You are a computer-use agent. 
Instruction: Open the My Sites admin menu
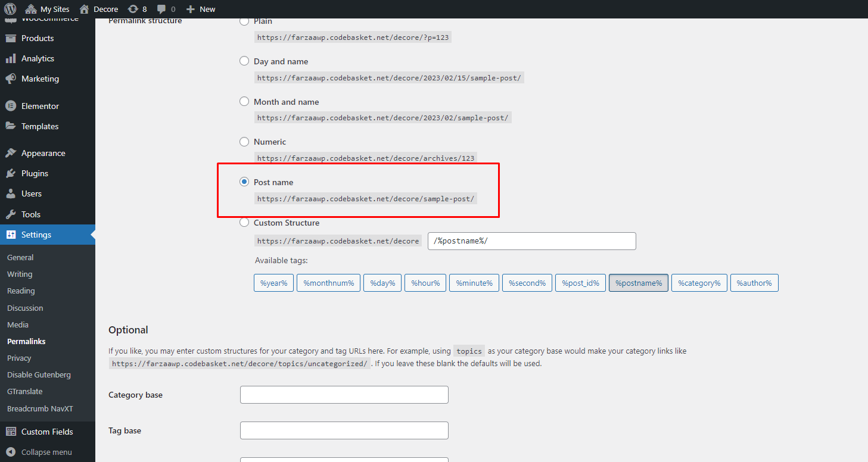48,9
